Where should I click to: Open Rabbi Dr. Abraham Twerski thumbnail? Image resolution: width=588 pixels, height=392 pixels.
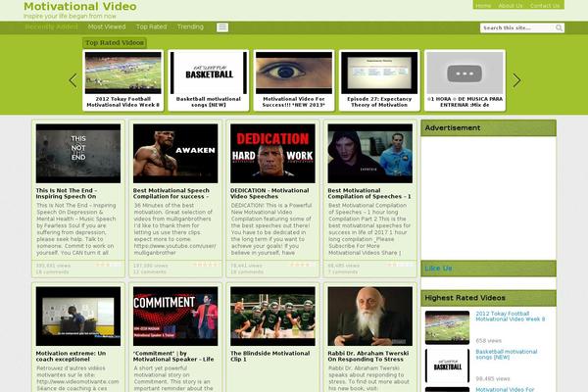coord(370,317)
